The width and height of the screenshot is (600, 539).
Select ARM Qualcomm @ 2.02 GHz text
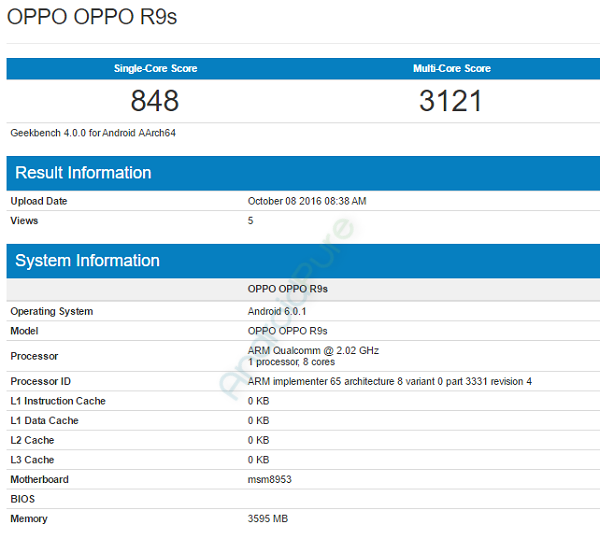click(x=313, y=350)
